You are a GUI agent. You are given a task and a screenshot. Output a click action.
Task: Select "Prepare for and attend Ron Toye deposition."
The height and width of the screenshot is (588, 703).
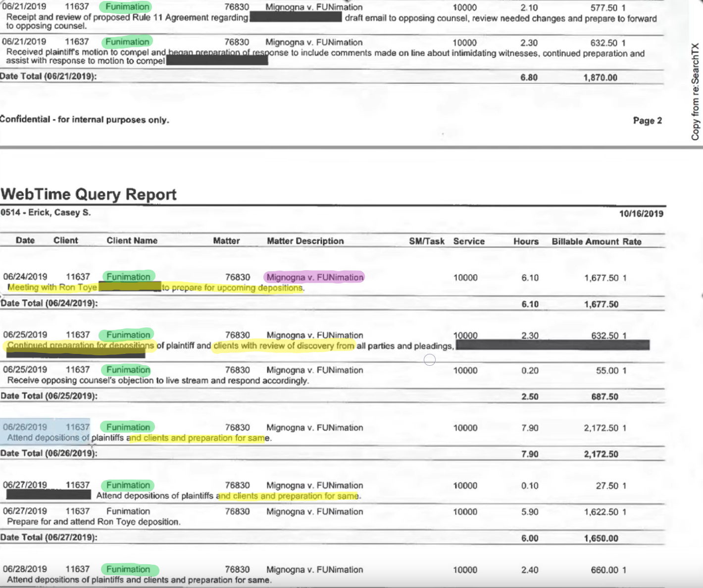point(94,522)
